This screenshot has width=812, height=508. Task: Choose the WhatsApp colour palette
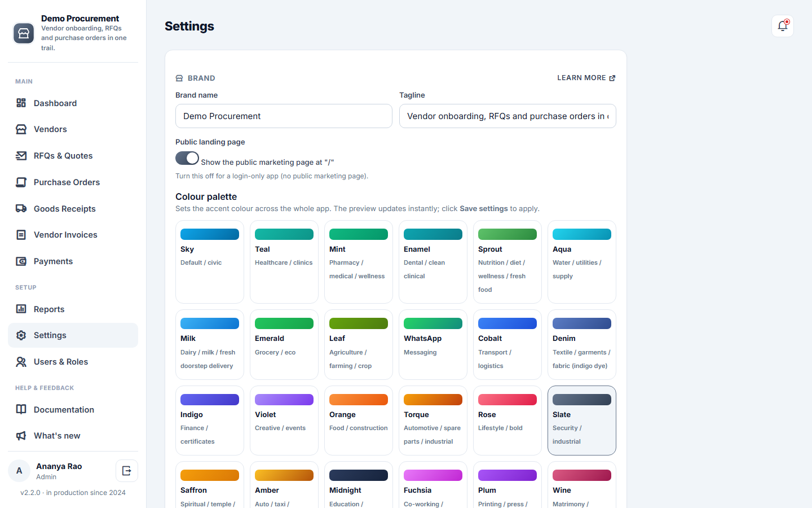433,345
